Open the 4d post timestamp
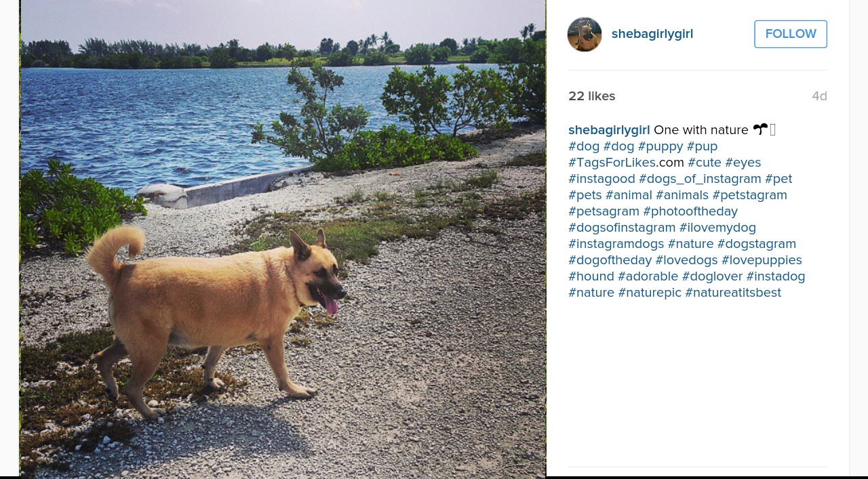 pos(819,96)
